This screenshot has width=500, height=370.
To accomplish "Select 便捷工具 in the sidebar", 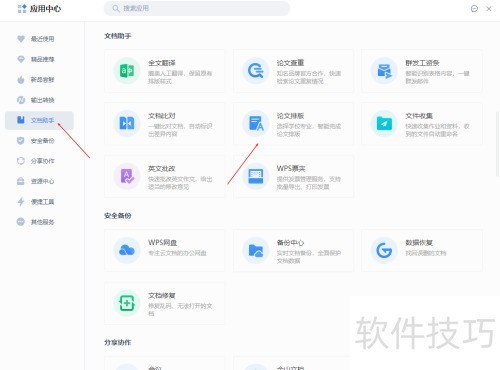I will click(x=39, y=202).
